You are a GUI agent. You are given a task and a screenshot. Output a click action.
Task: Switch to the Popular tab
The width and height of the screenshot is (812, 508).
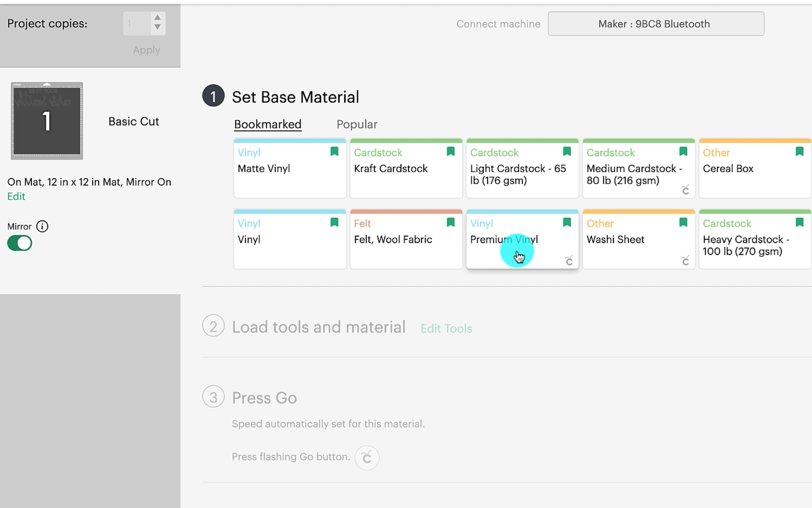[357, 124]
